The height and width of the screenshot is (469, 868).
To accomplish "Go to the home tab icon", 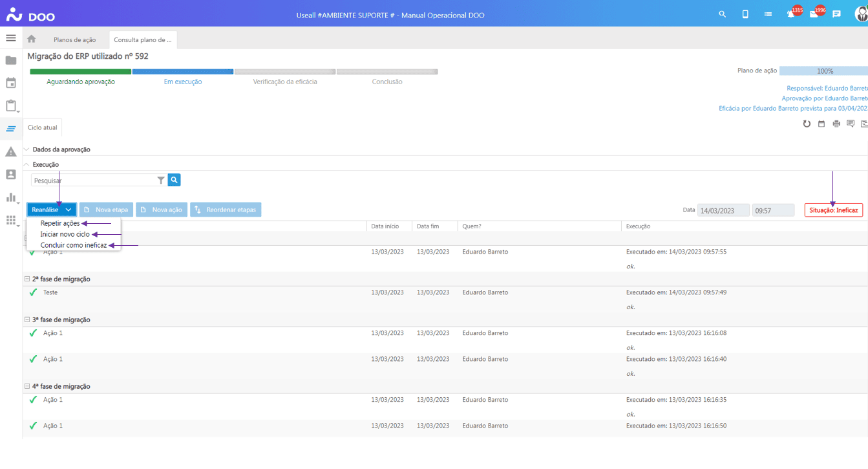I will [32, 39].
